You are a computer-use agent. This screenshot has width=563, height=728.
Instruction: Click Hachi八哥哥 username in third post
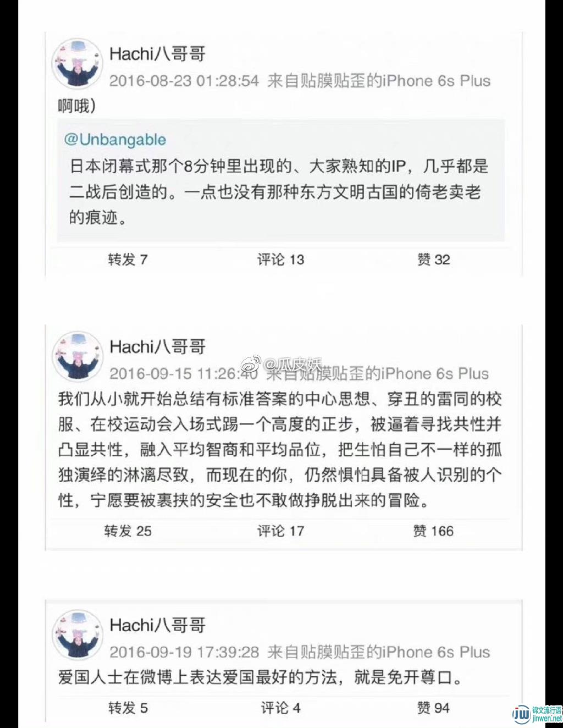[x=157, y=625]
